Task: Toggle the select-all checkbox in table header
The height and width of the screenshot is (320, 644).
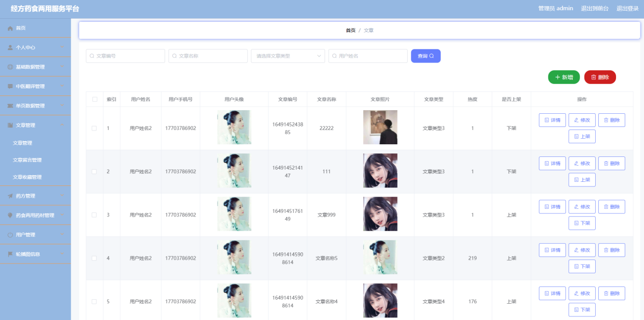Action: pyautogui.click(x=94, y=99)
